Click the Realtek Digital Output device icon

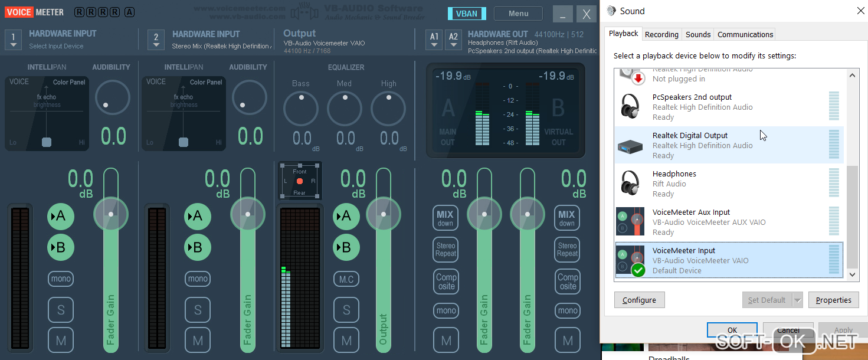[631, 146]
